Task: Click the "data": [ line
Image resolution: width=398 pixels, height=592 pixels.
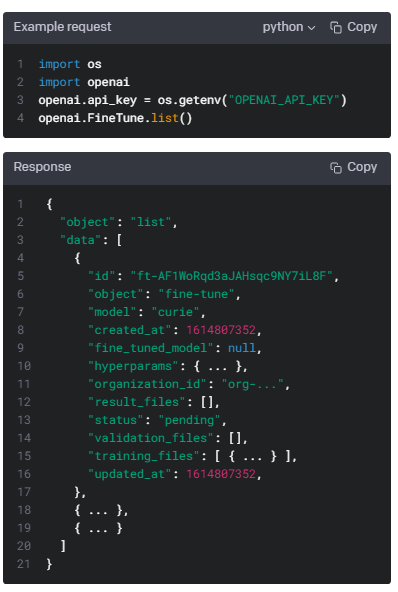Action: (x=91, y=240)
